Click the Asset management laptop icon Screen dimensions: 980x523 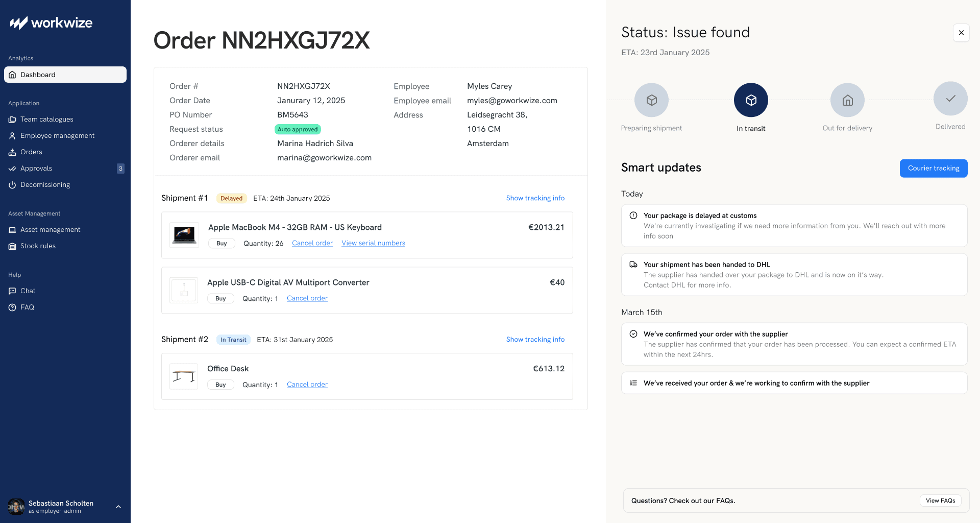point(12,230)
